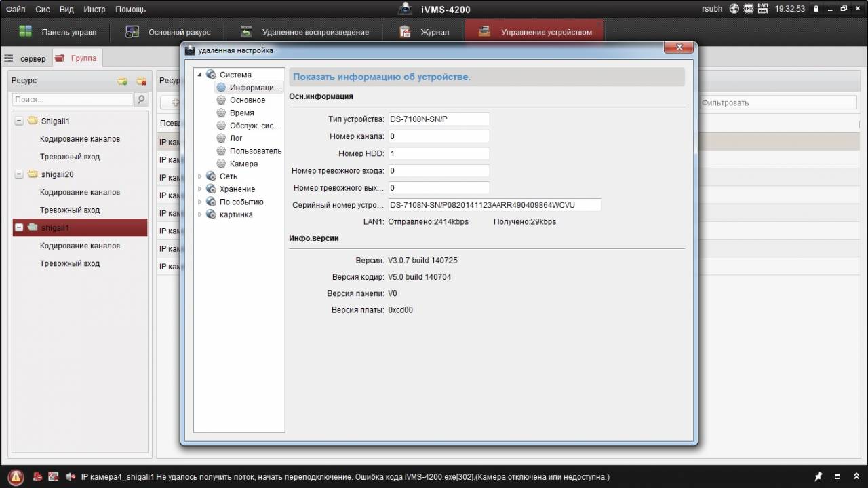Switch to the Группа tab
868x488 pixels.
(x=77, y=58)
